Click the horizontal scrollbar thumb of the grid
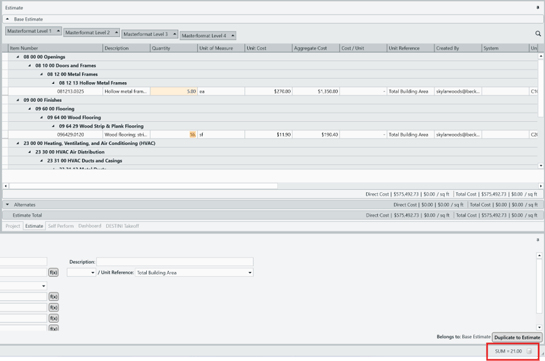Screen dimensions: 545x361 (143, 186)
